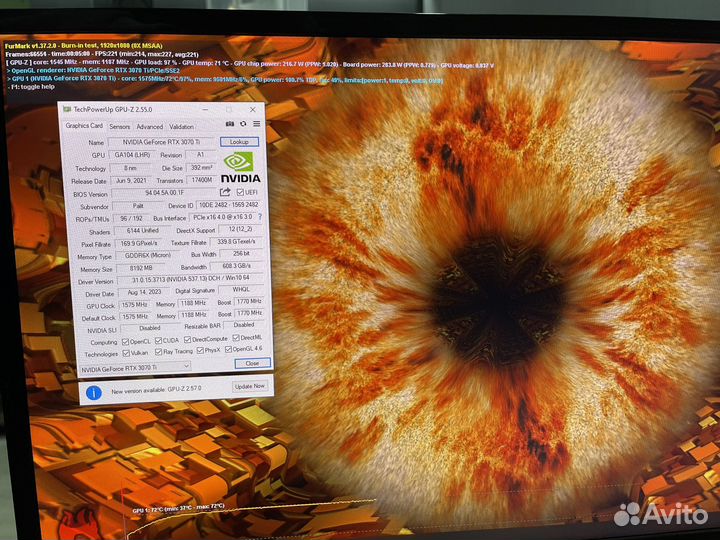Click the blue info icon in update bar
This screenshot has height=540, width=720.
[x=94, y=393]
